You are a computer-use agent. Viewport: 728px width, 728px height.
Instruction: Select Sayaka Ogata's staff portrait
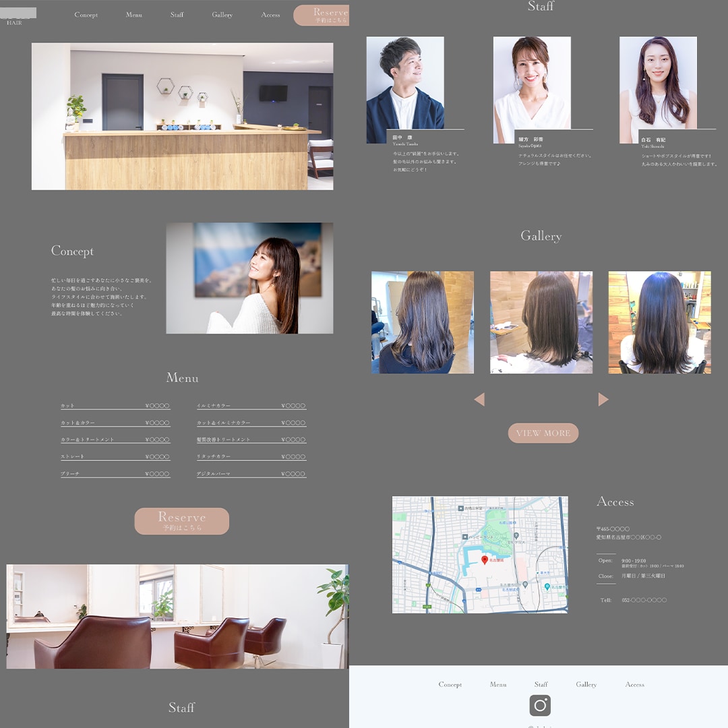(532, 90)
